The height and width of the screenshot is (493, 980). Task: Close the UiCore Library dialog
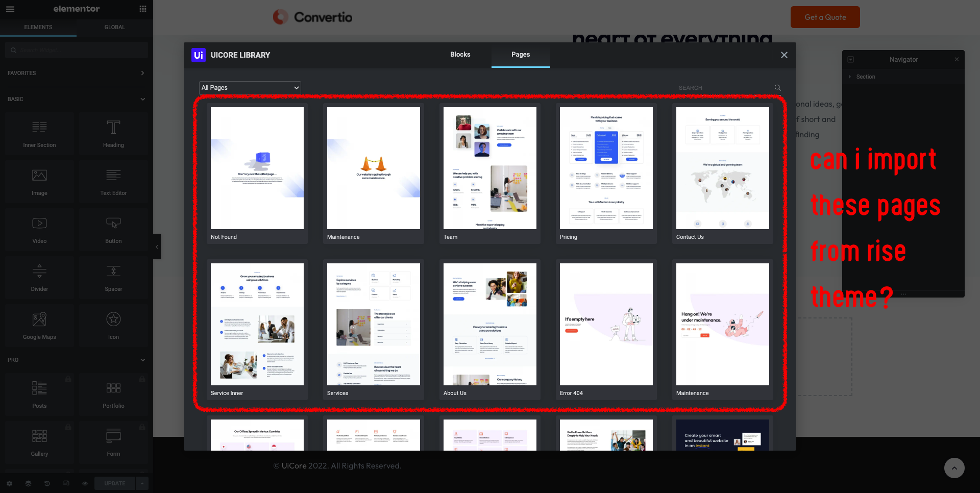(784, 55)
